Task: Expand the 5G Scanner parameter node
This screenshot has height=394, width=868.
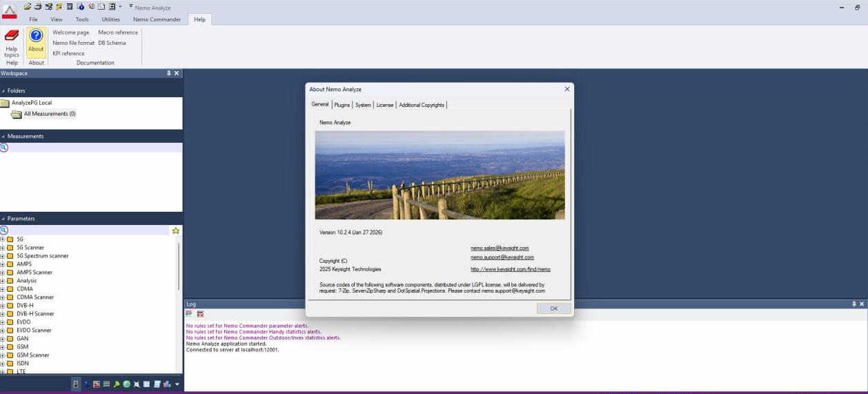Action: point(2,248)
